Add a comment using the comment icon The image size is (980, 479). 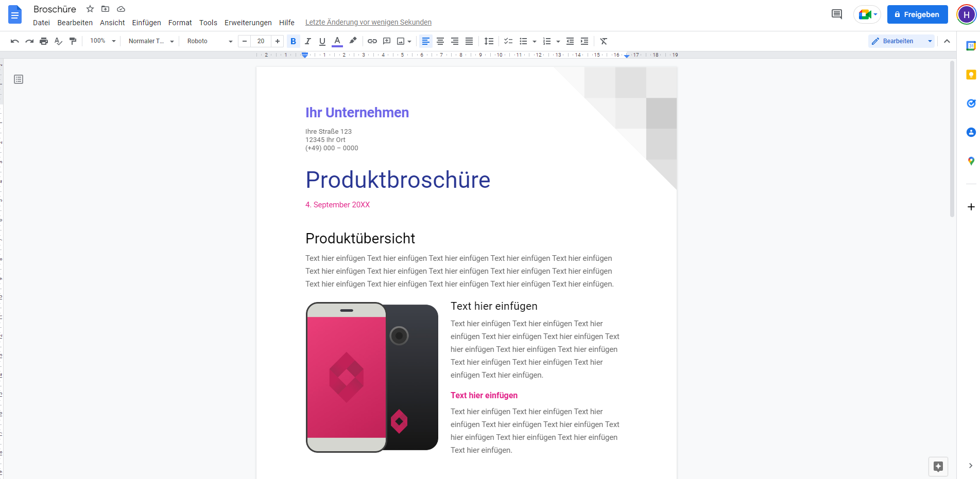click(x=386, y=41)
